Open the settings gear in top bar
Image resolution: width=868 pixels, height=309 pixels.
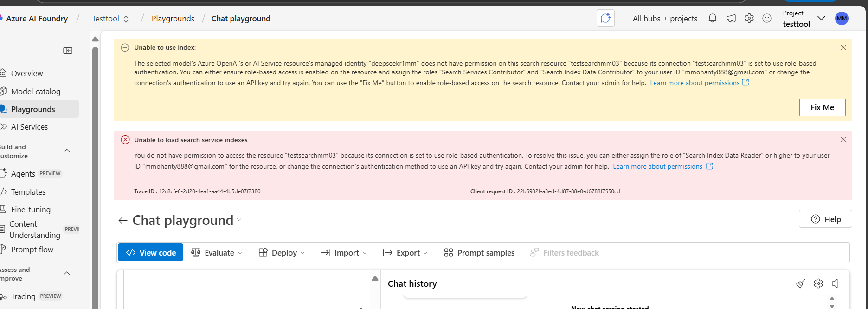[x=749, y=19]
